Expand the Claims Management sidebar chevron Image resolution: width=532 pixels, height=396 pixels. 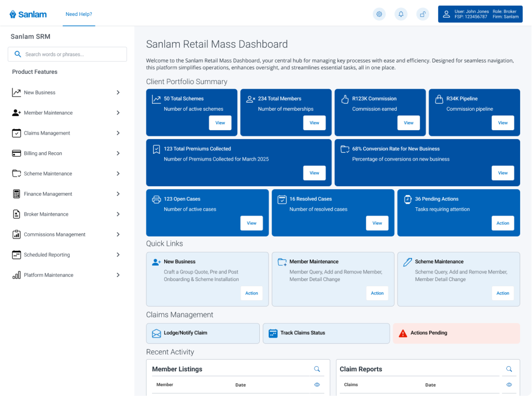coord(118,133)
